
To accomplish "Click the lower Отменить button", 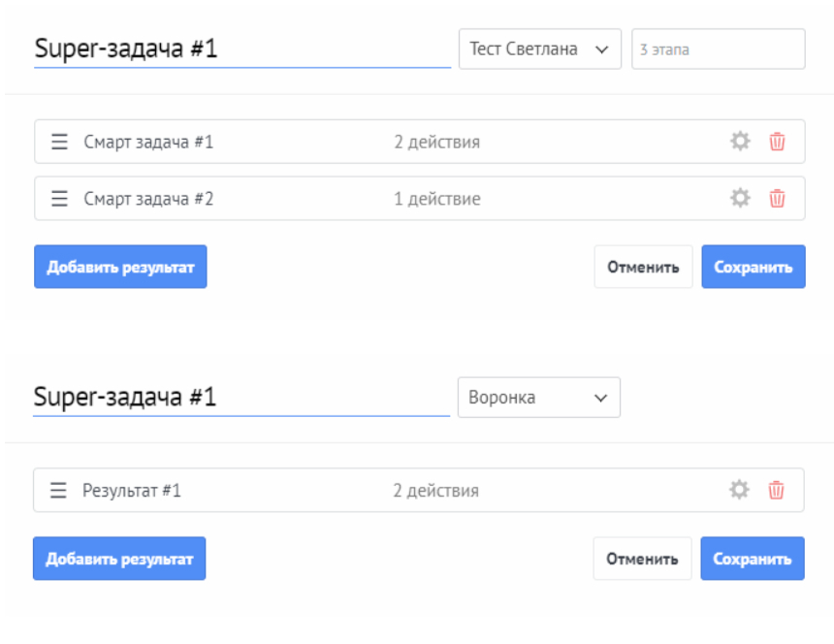I will (x=642, y=559).
